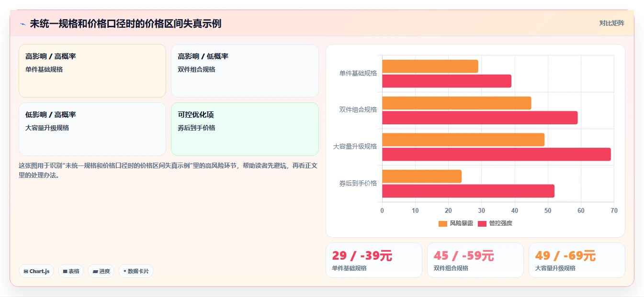The image size is (644, 297).
Task: Click 单件基础规格 text in yellow matrix card
Action: tap(44, 69)
